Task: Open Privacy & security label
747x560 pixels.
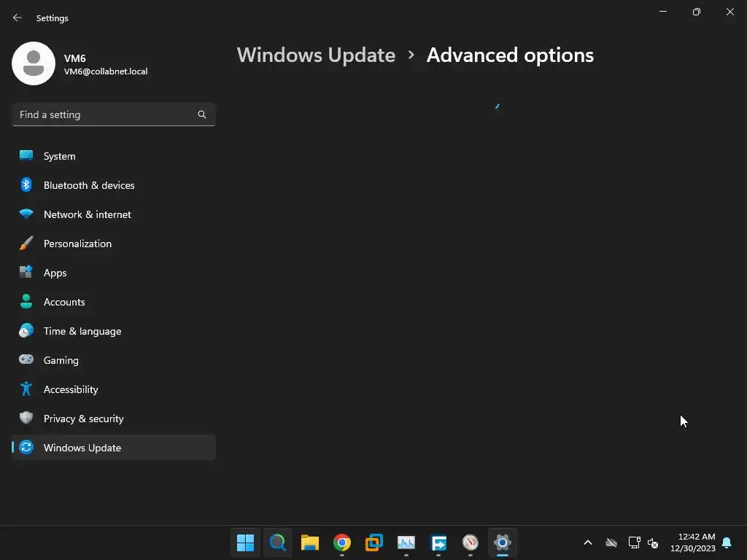Action: (x=84, y=419)
